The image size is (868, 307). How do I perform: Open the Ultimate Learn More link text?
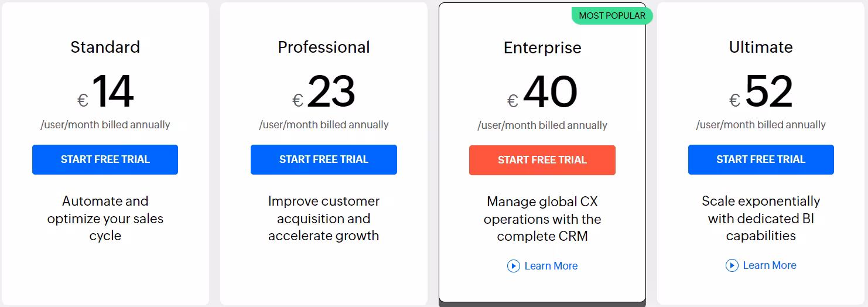pyautogui.click(x=770, y=265)
